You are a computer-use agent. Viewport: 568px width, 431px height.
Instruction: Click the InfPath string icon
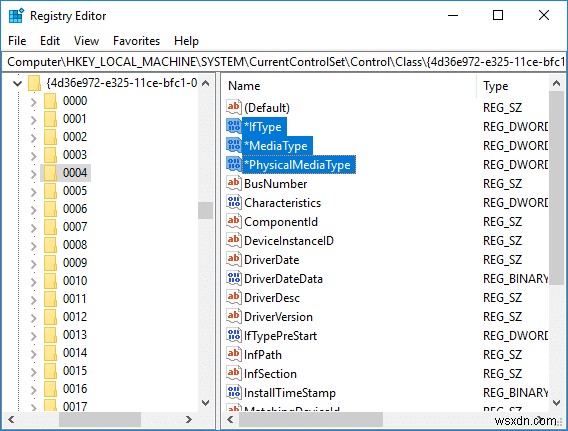[234, 355]
